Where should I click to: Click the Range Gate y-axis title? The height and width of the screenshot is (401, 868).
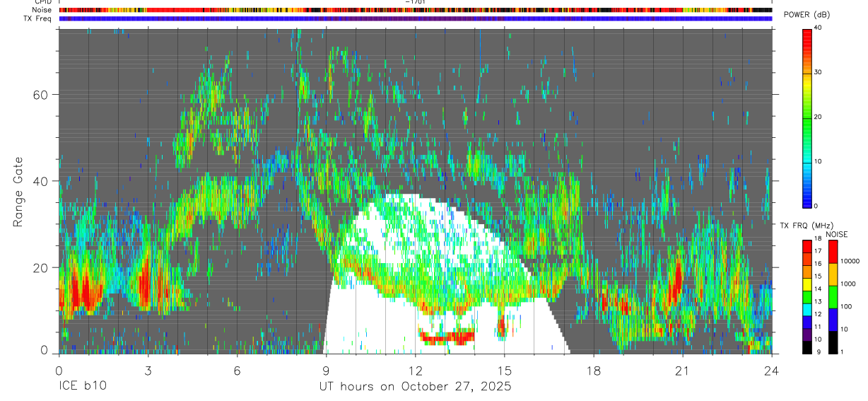click(19, 192)
